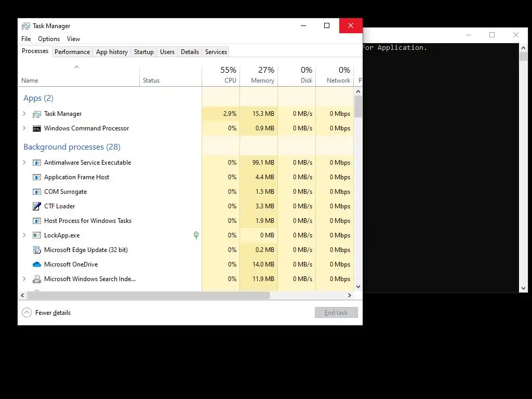532x399 pixels.
Task: Switch to the Users tab
Action: [167, 52]
